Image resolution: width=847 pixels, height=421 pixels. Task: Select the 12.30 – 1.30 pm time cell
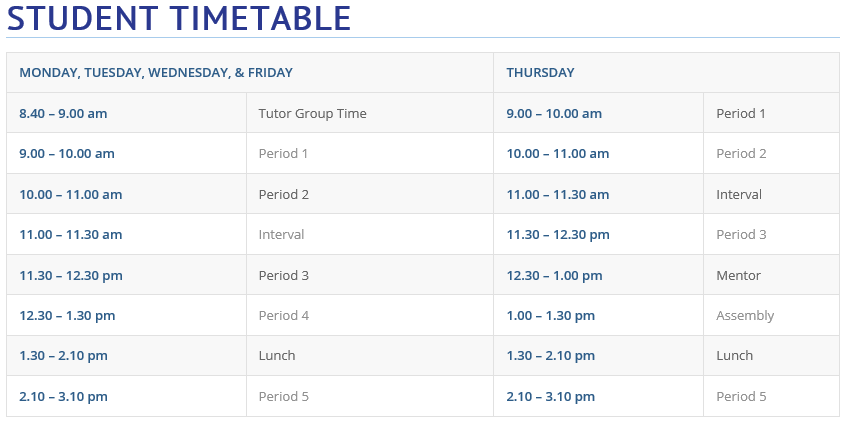(x=67, y=316)
